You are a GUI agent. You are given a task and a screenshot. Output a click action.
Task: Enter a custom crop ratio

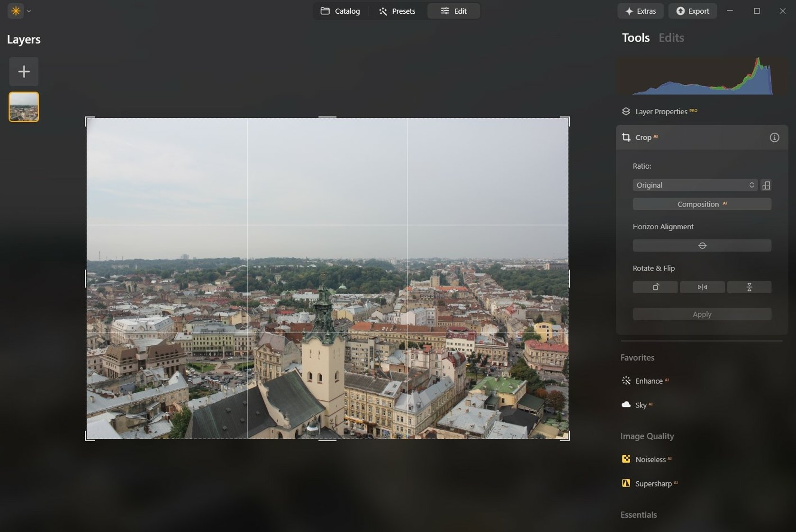(767, 185)
